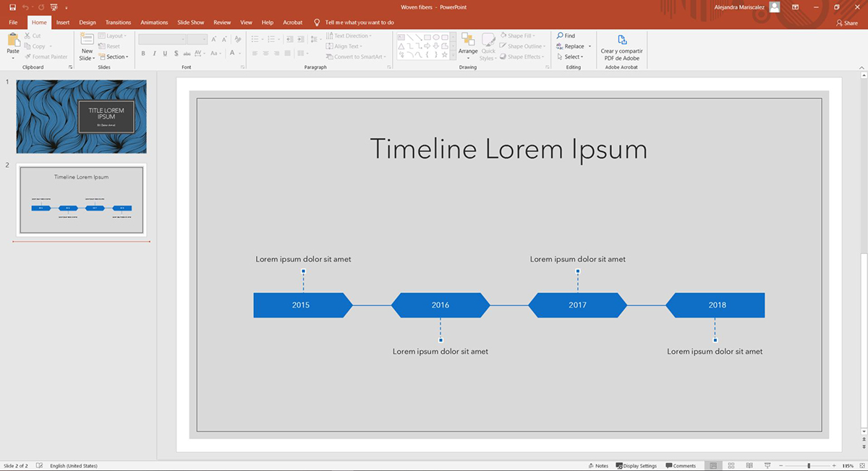
Task: Collapse the ribbon with the chevron
Action: [x=862, y=67]
